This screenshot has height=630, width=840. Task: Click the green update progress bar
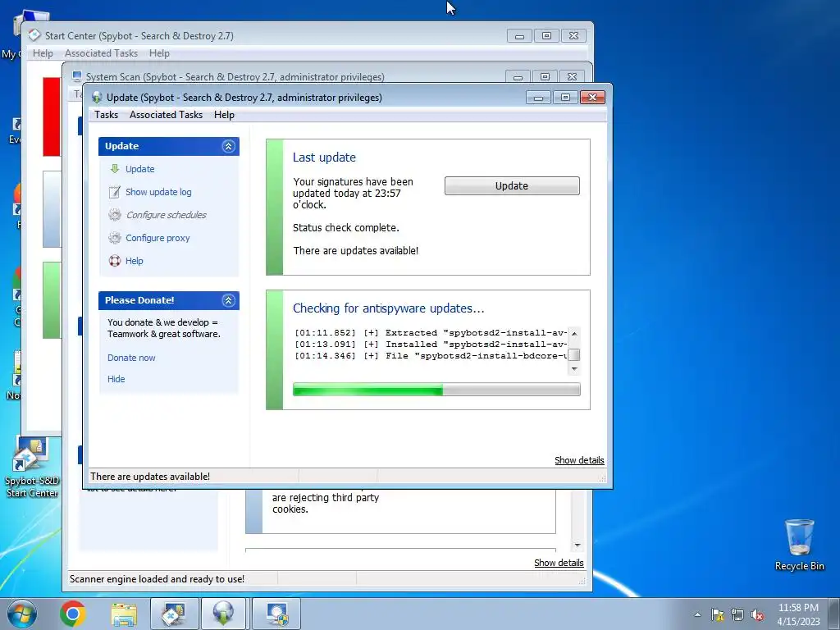[436, 390]
